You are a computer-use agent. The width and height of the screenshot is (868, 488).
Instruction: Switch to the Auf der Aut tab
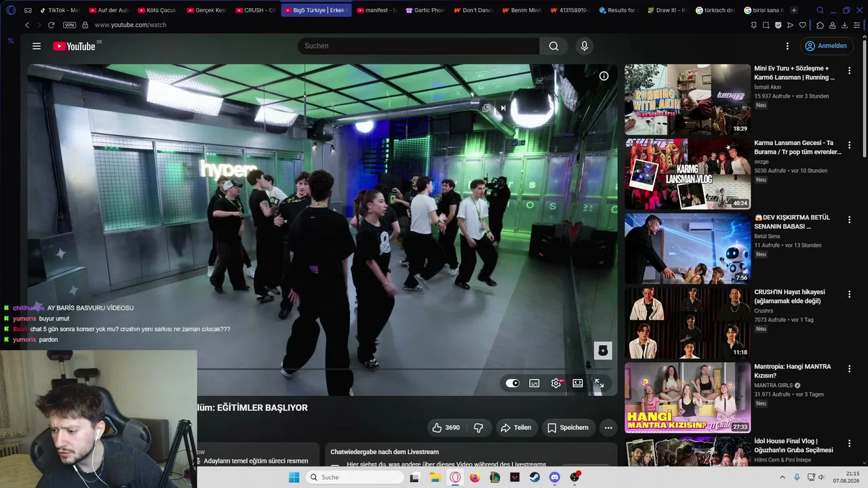pyautogui.click(x=108, y=10)
